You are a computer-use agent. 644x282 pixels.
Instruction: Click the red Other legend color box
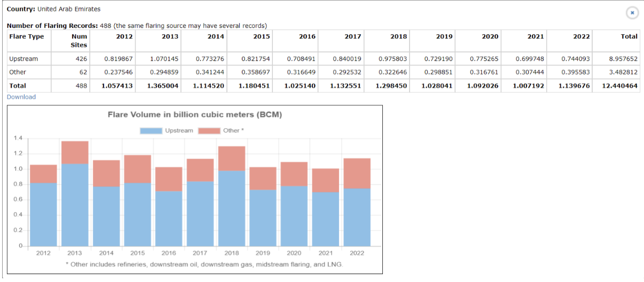(209, 131)
